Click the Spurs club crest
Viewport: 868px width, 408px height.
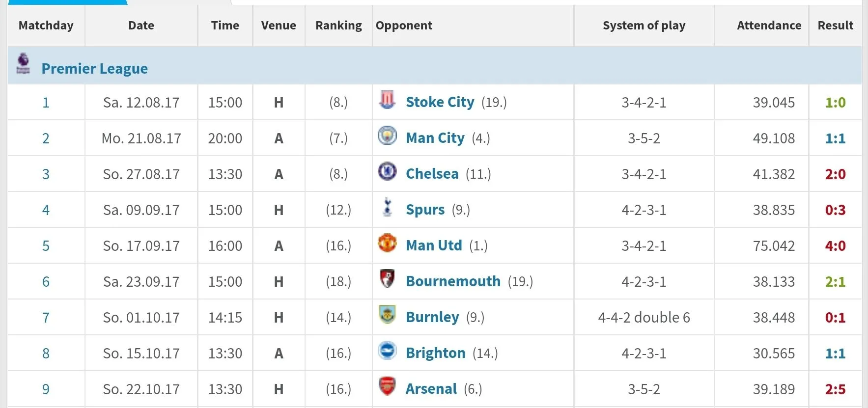tap(387, 207)
